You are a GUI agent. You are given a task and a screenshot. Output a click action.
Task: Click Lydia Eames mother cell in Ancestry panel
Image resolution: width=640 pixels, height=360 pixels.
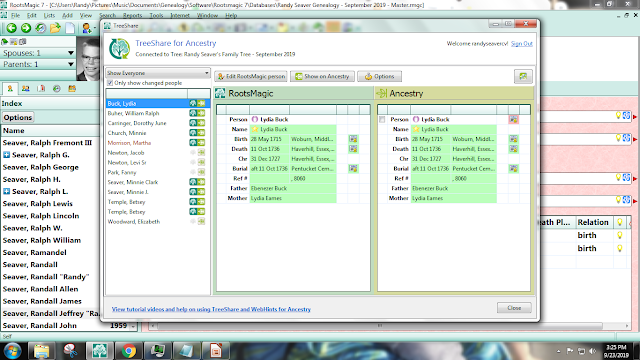tap(453, 198)
